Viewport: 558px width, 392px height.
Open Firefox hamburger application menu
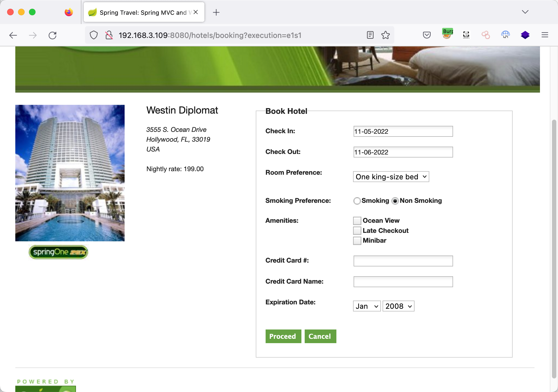(545, 35)
